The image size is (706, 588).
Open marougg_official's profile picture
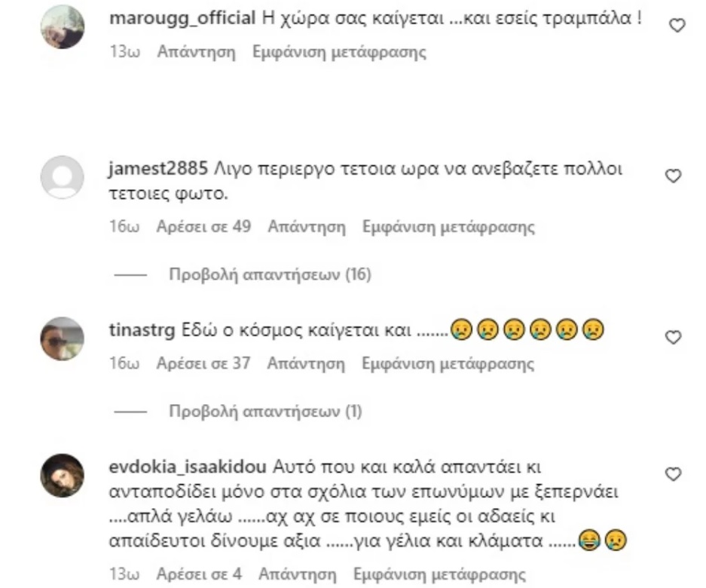pyautogui.click(x=63, y=26)
